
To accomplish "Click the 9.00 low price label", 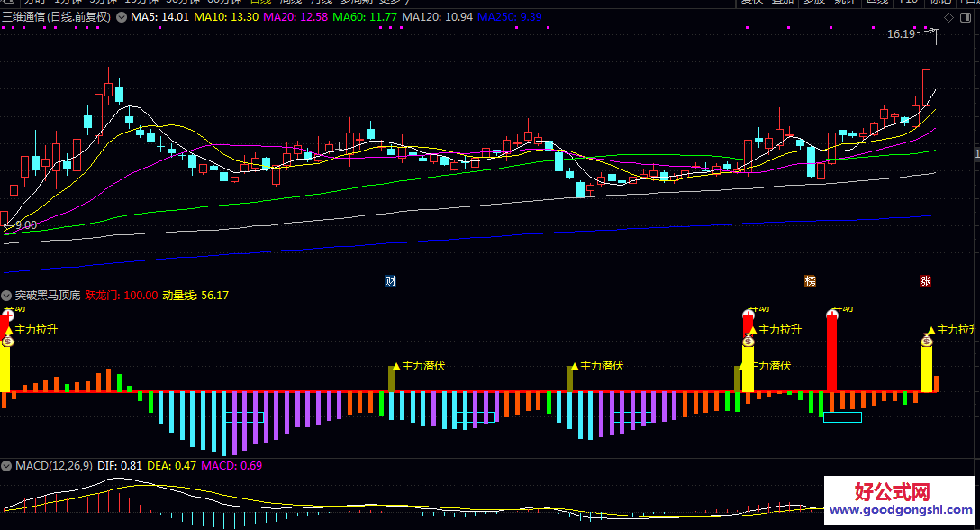I will (25, 224).
